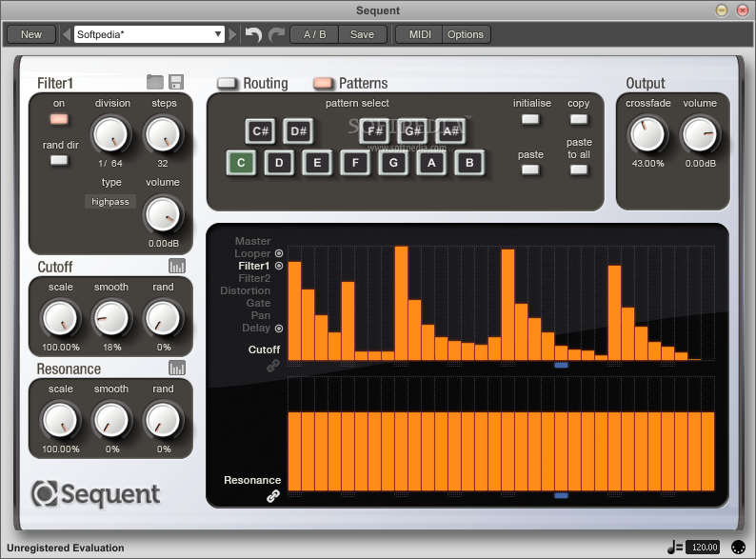This screenshot has width=756, height=559.
Task: Toggle rand dir switch
Action: (x=59, y=160)
